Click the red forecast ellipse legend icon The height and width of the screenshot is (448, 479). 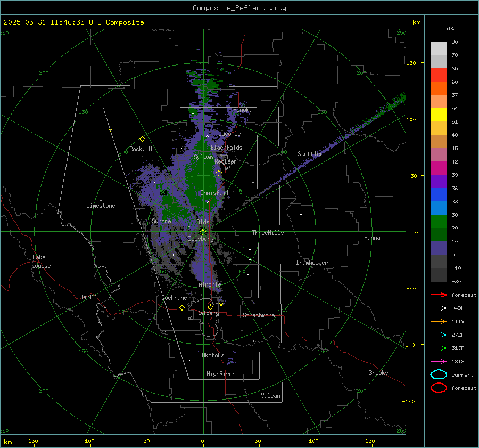click(x=439, y=388)
